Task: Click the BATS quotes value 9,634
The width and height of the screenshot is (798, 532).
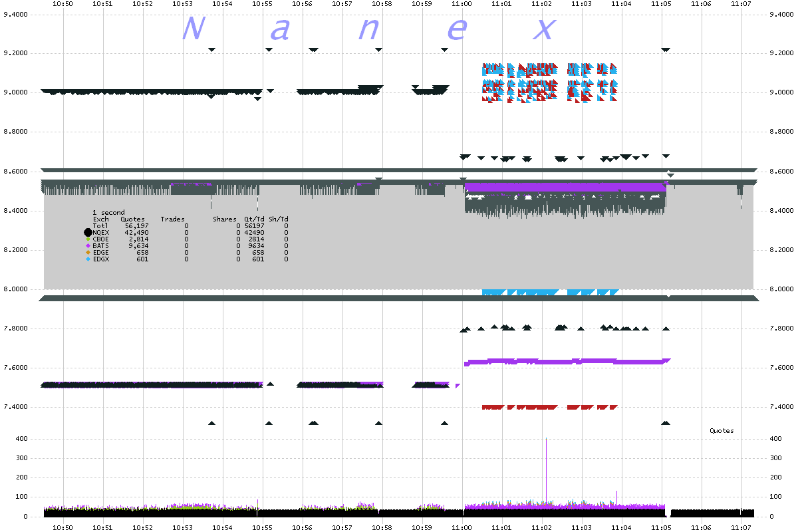Action: tap(138, 245)
